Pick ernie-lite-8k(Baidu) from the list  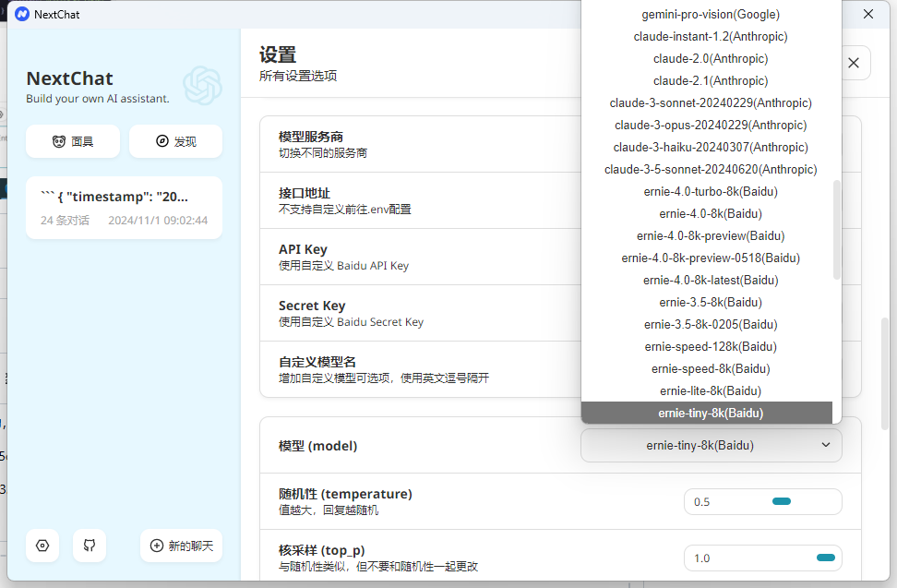coord(711,390)
